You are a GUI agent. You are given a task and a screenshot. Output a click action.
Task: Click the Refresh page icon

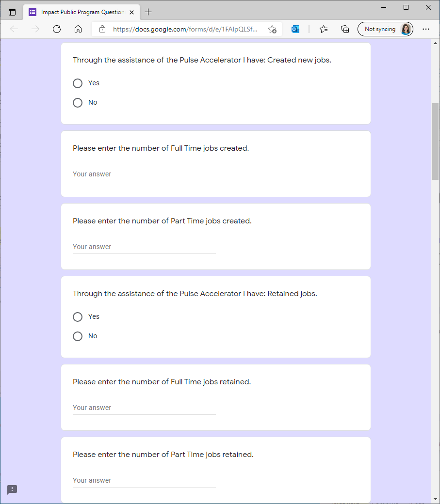57,29
